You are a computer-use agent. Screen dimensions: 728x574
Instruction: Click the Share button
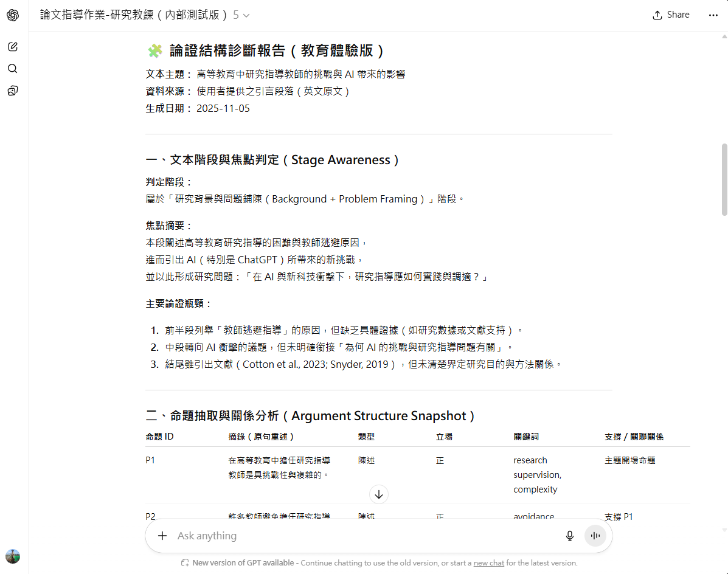(x=671, y=15)
